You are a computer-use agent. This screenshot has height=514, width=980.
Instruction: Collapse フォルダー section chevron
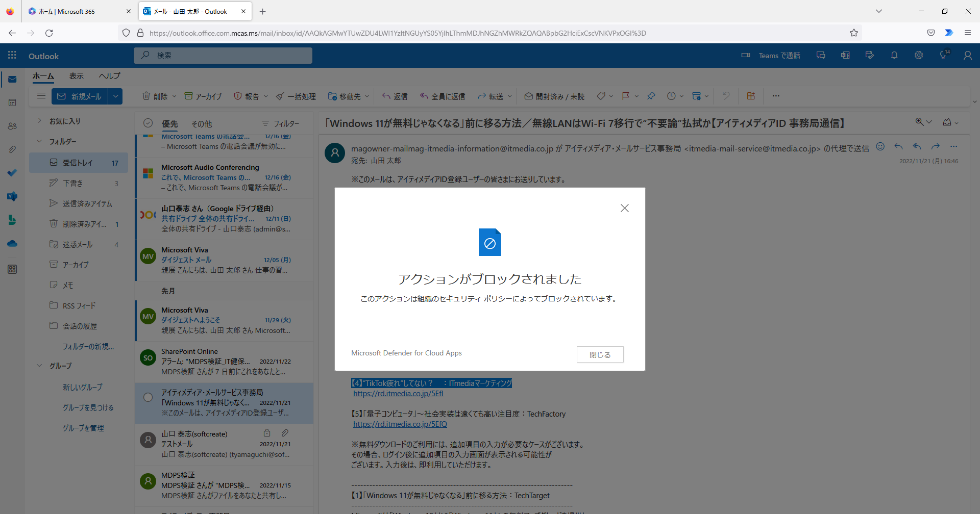coord(39,141)
